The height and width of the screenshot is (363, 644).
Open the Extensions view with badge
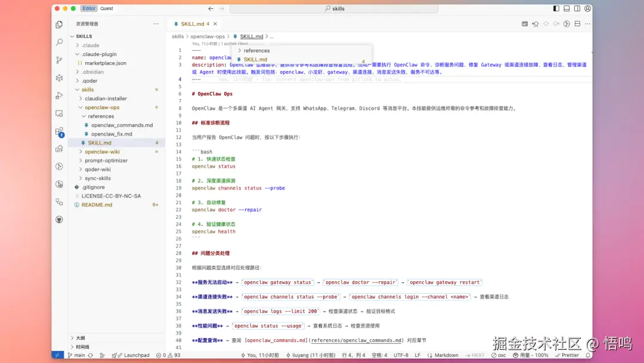(59, 131)
